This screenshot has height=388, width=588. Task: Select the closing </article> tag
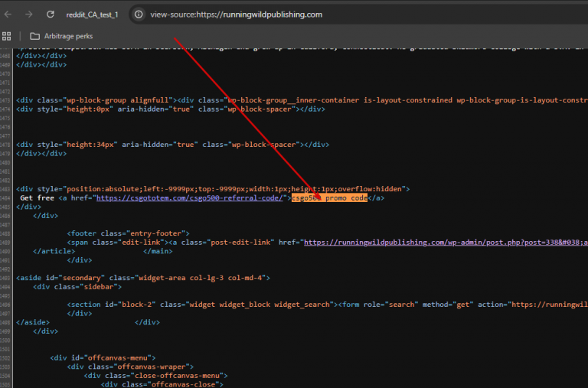click(54, 251)
